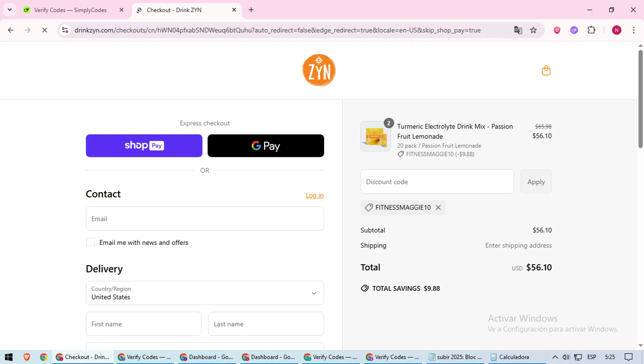Pay with the Shop Pay button
This screenshot has height=364, width=644.
tap(144, 146)
